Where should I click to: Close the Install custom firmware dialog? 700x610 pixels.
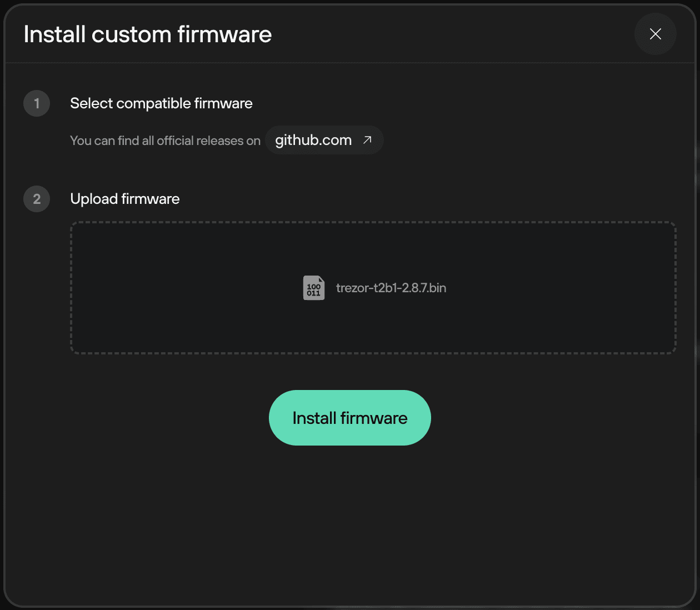coord(655,34)
